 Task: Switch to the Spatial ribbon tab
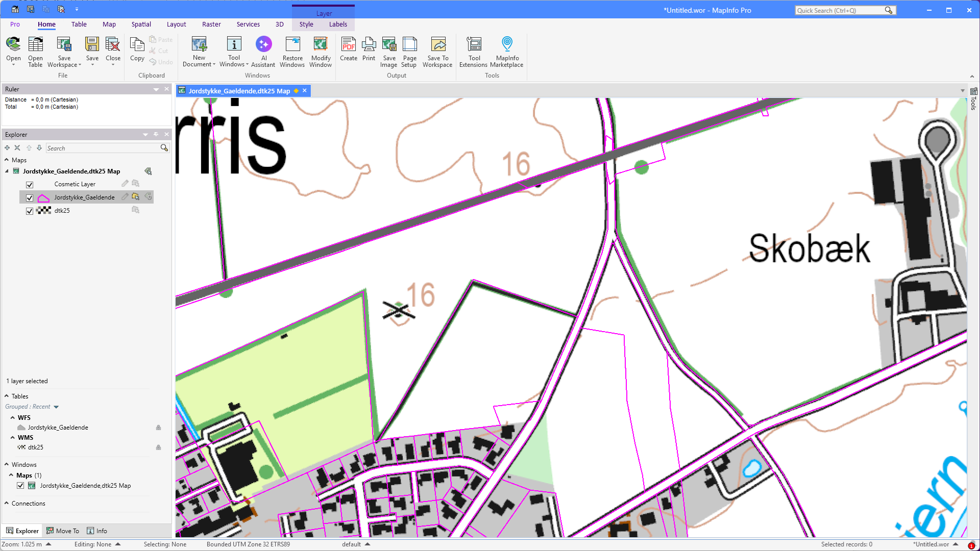(x=141, y=24)
